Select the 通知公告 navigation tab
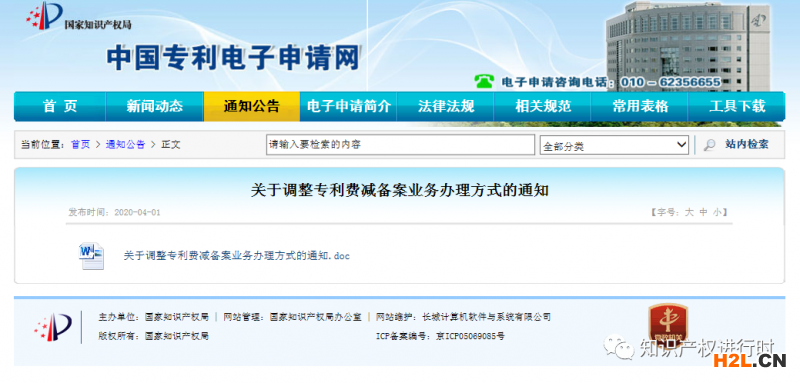Screen dimensions: 800x383 pos(252,106)
